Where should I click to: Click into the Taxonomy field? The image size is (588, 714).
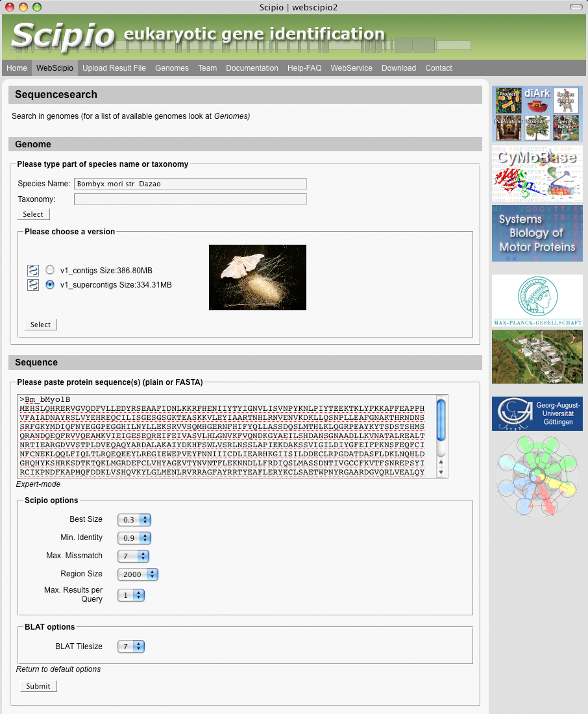pos(190,199)
